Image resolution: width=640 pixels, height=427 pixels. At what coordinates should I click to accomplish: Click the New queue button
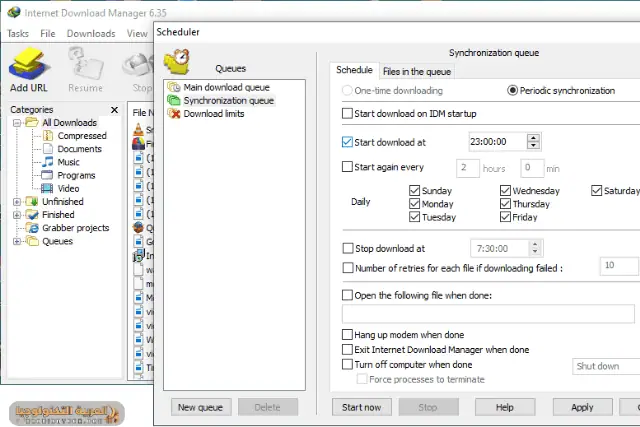[200, 407]
